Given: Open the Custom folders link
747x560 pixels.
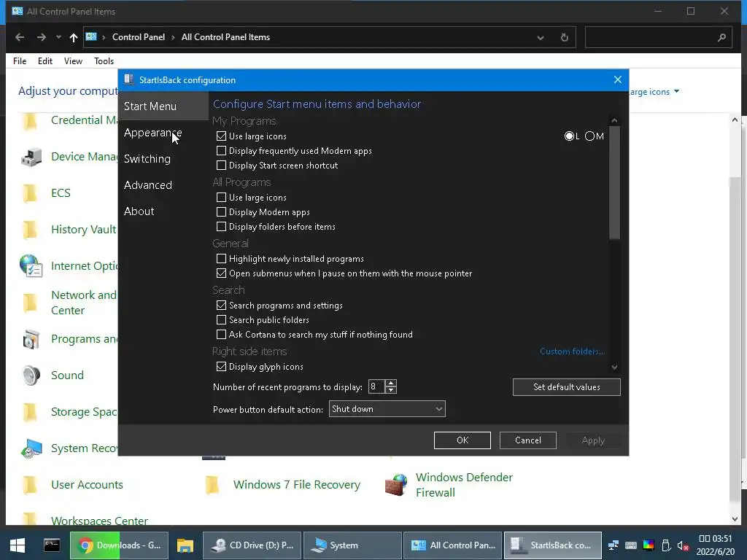Looking at the screenshot, I should (x=572, y=351).
